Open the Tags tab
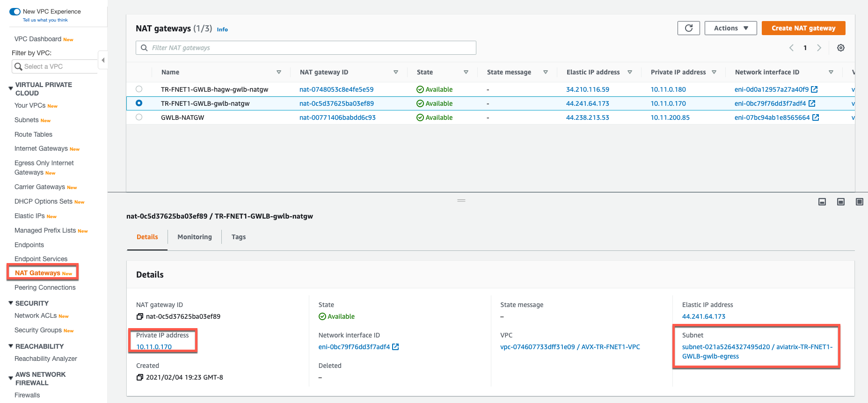The height and width of the screenshot is (403, 868). [239, 237]
